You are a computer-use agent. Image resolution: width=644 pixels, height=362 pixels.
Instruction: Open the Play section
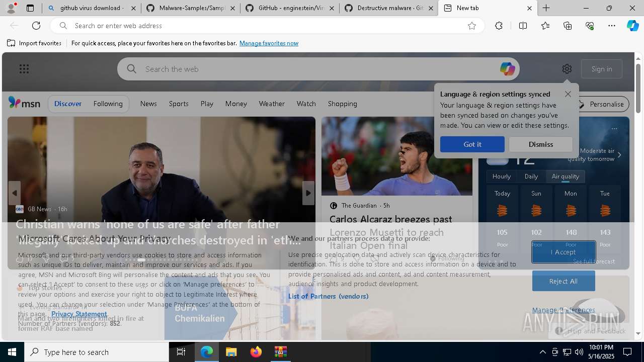[x=207, y=104]
